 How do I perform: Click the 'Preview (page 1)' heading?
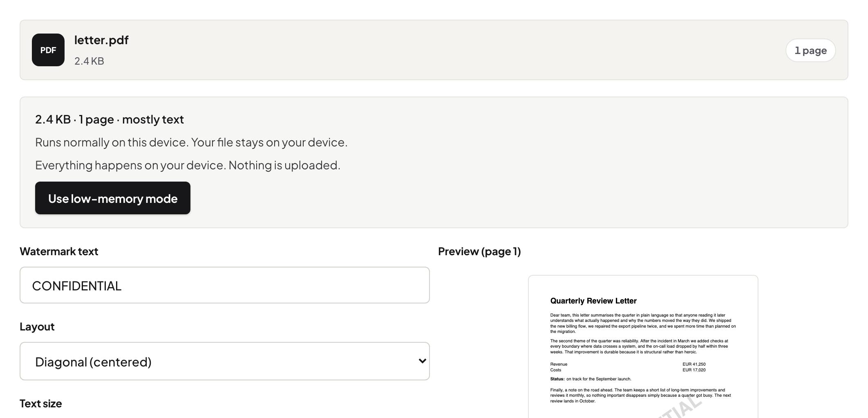click(x=479, y=251)
